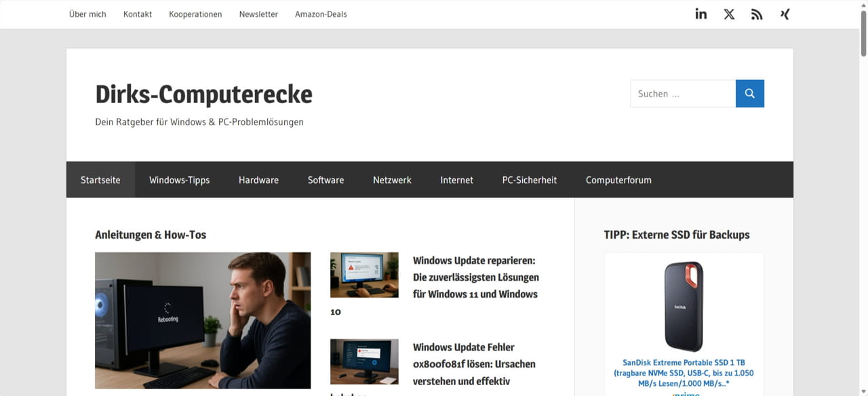Select the PC-Sicherheit menu item

[x=530, y=180]
